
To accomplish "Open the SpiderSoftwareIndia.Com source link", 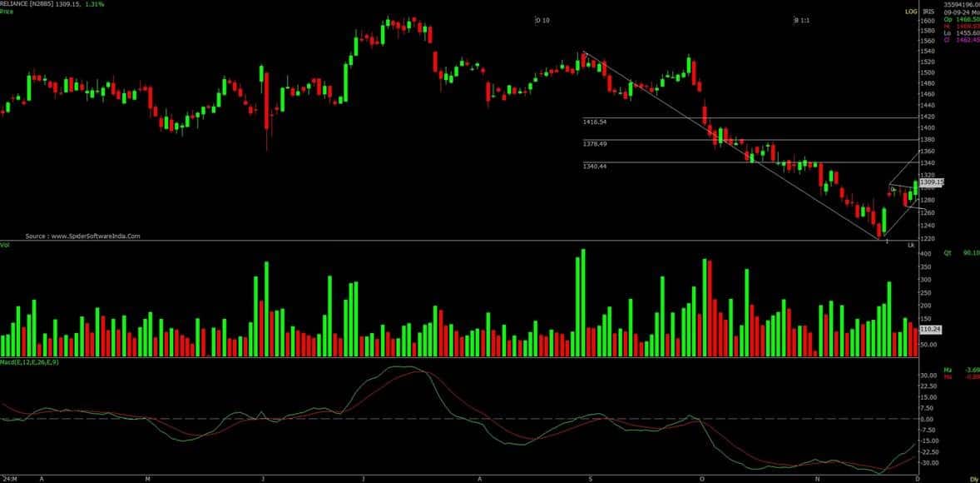I will point(82,237).
